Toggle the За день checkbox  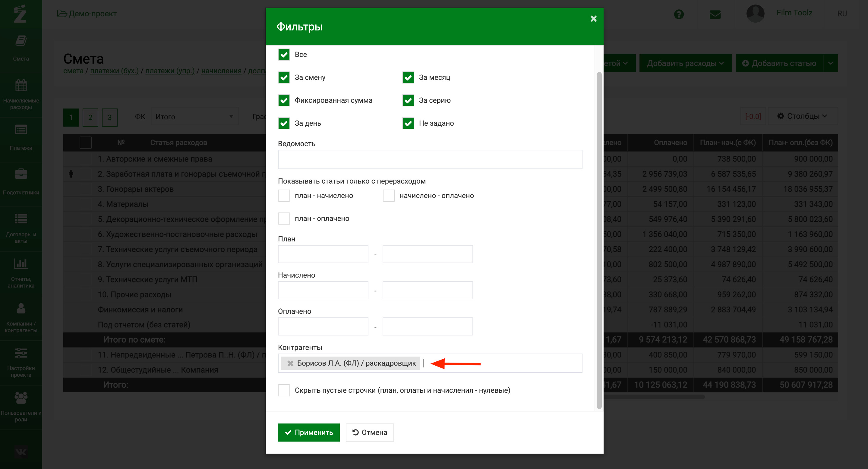pos(284,123)
